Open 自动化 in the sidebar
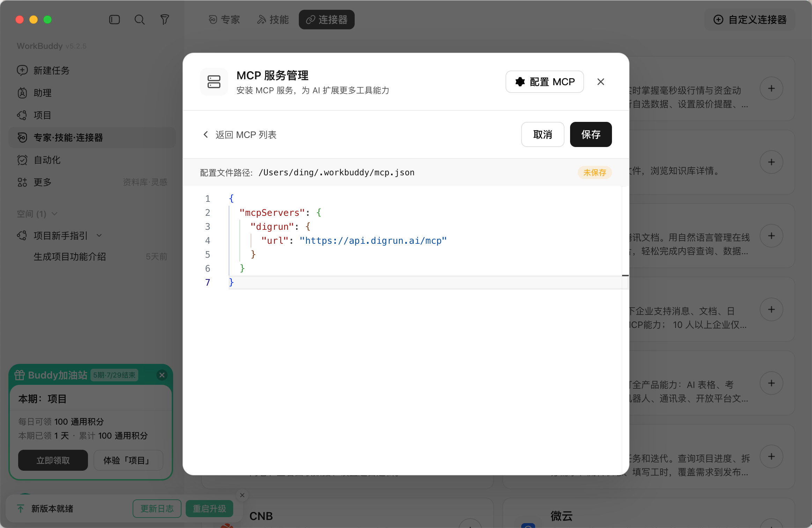This screenshot has width=812, height=528. pos(92,160)
